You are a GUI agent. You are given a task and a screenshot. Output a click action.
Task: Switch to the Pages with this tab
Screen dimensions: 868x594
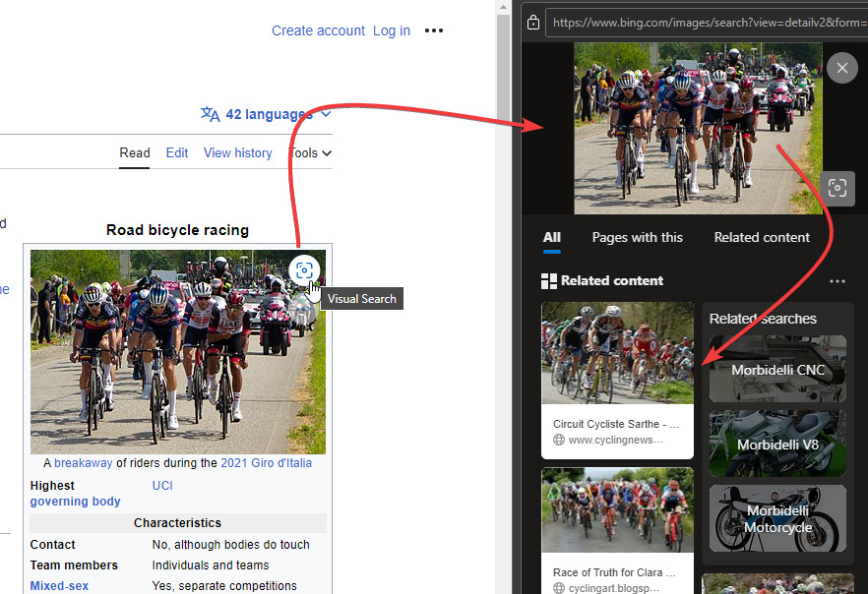[x=638, y=237]
